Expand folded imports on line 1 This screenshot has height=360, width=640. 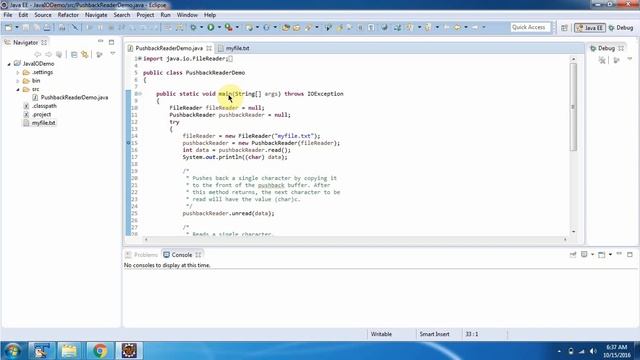point(139,59)
